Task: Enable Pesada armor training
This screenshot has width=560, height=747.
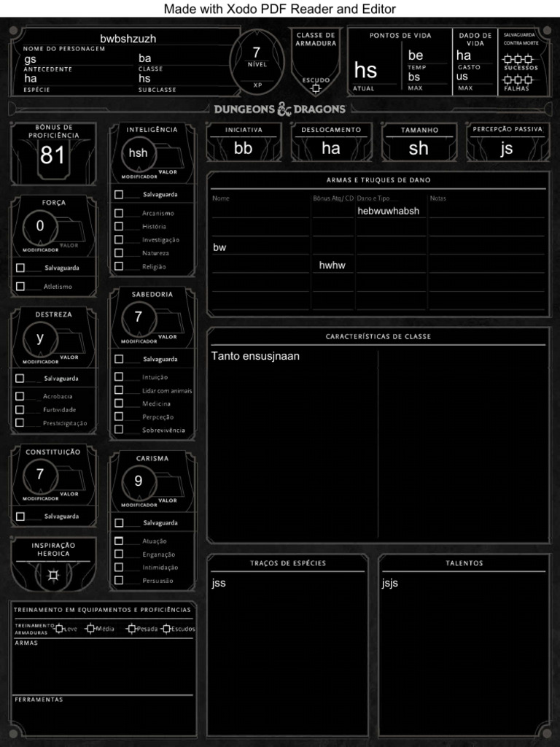Action: click(x=131, y=629)
